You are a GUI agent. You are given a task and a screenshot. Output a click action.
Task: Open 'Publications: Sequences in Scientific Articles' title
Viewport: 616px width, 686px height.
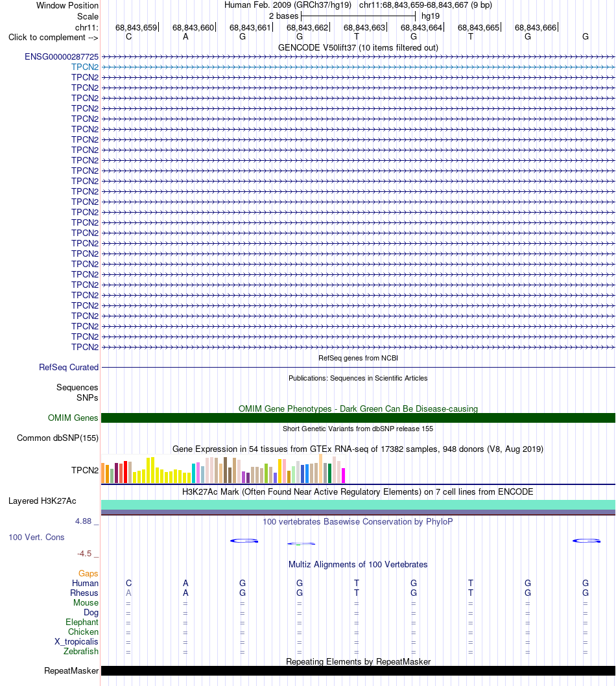(x=358, y=378)
